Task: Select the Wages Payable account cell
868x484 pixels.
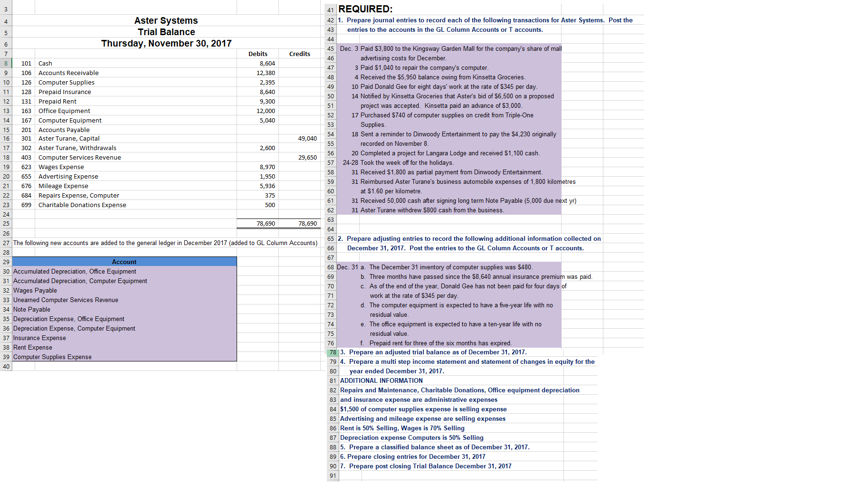Action: click(124, 290)
